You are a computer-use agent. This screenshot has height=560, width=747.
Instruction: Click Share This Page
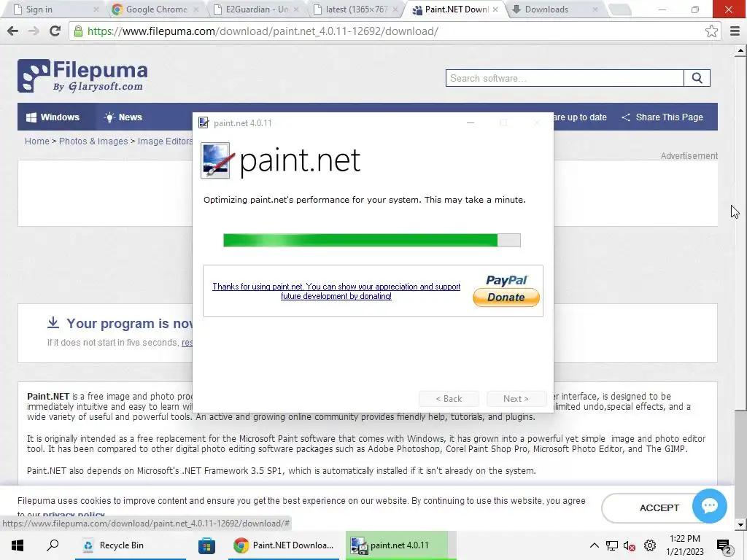(662, 117)
